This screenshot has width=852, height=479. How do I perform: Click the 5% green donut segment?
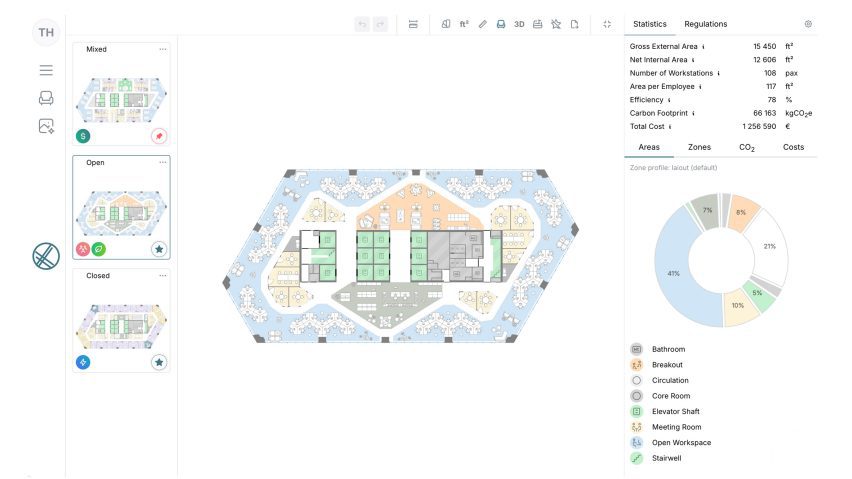click(x=757, y=293)
